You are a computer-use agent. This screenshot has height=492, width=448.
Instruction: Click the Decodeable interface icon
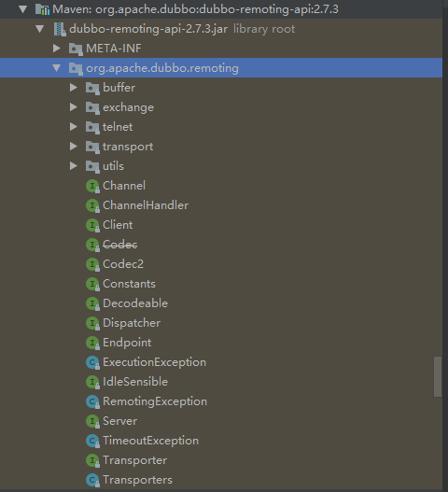pos(92,303)
